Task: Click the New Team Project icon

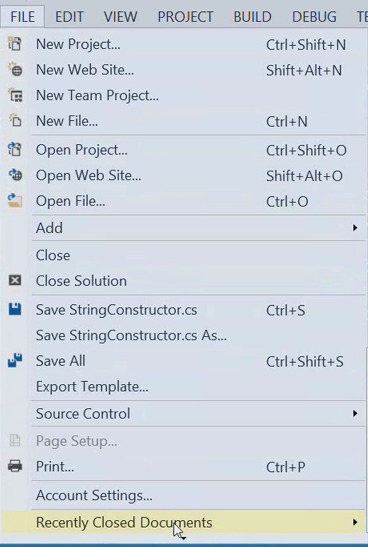Action: click(x=15, y=95)
